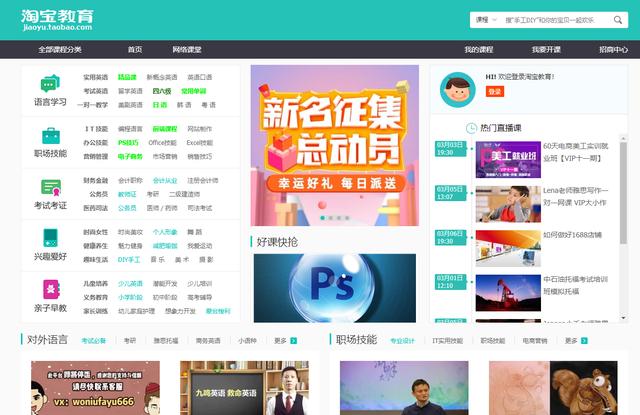The image size is (640, 415).
Task: Open the 实用英语 category link
Action: pyautogui.click(x=96, y=77)
